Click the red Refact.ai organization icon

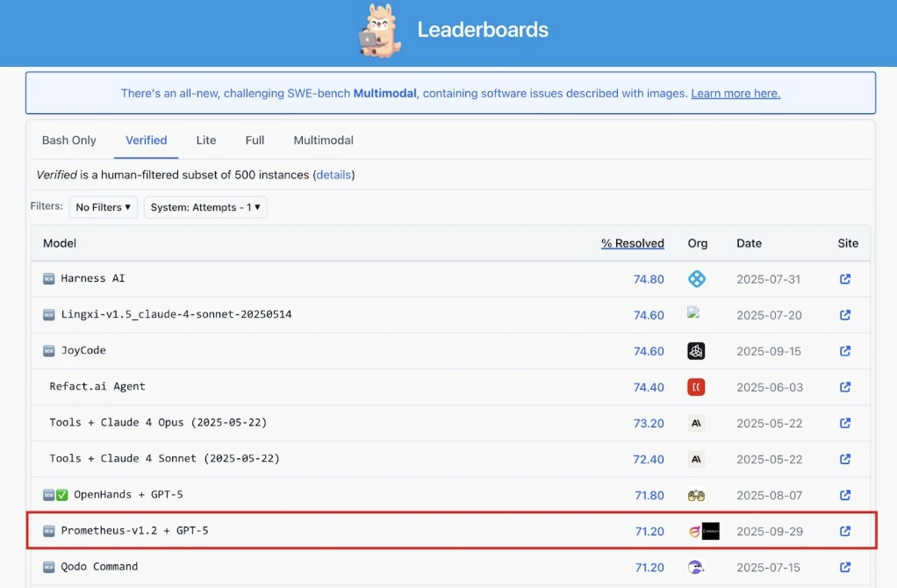coord(696,386)
